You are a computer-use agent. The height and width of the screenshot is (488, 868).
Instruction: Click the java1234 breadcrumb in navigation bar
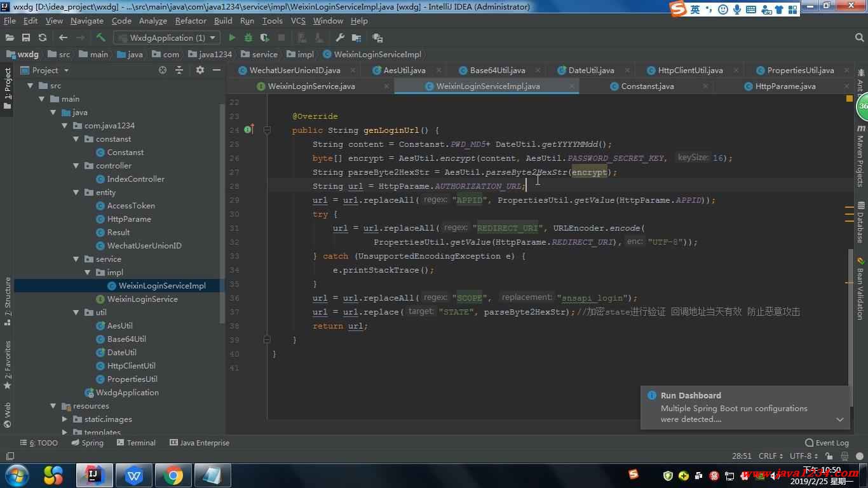click(x=209, y=55)
